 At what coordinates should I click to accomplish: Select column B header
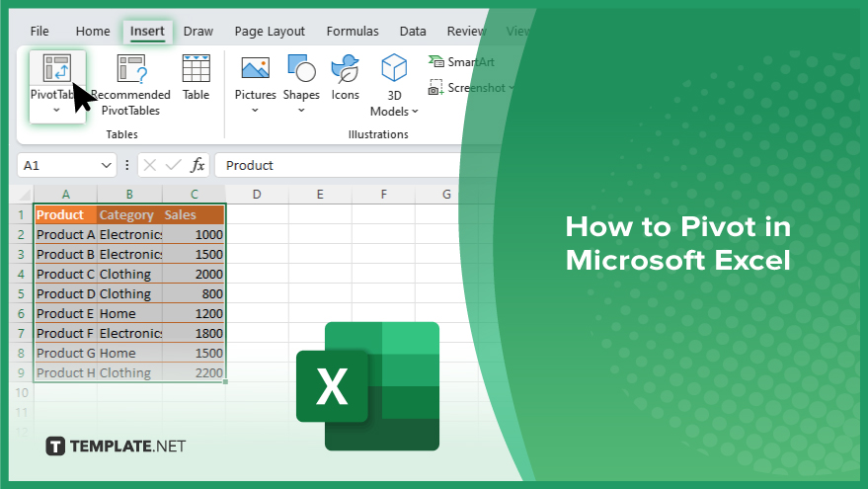129,195
